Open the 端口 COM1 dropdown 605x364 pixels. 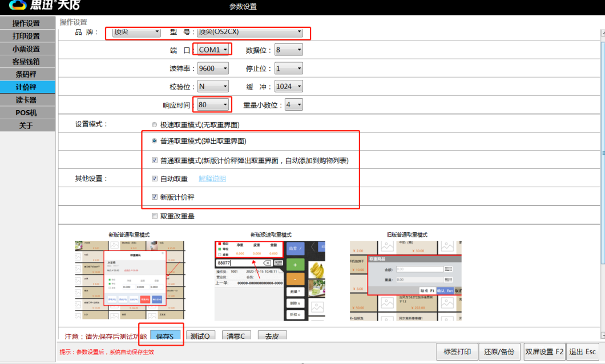click(213, 50)
